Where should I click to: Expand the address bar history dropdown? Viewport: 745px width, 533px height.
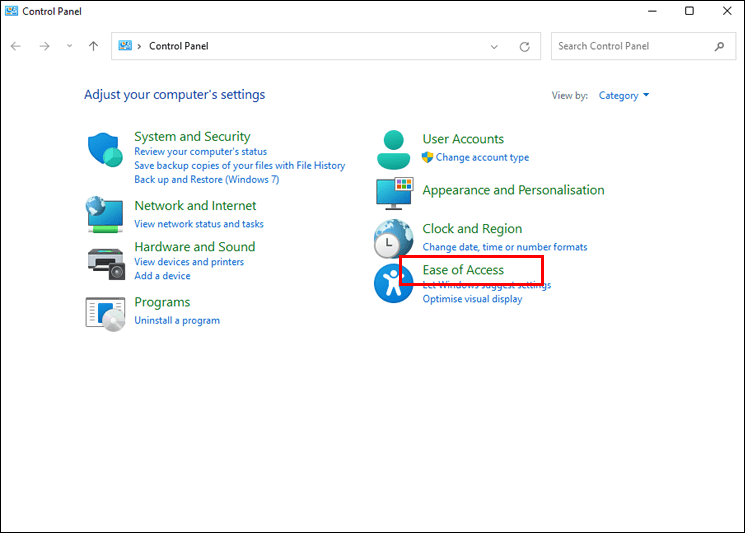(x=494, y=46)
